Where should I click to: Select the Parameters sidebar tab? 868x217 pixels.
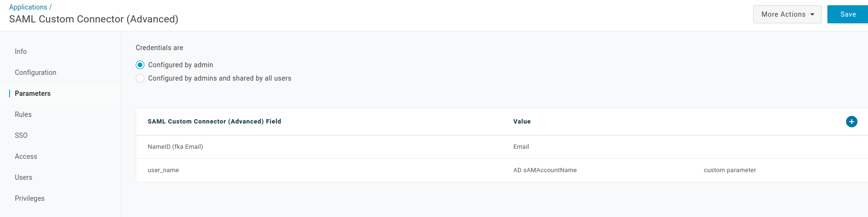pyautogui.click(x=33, y=93)
